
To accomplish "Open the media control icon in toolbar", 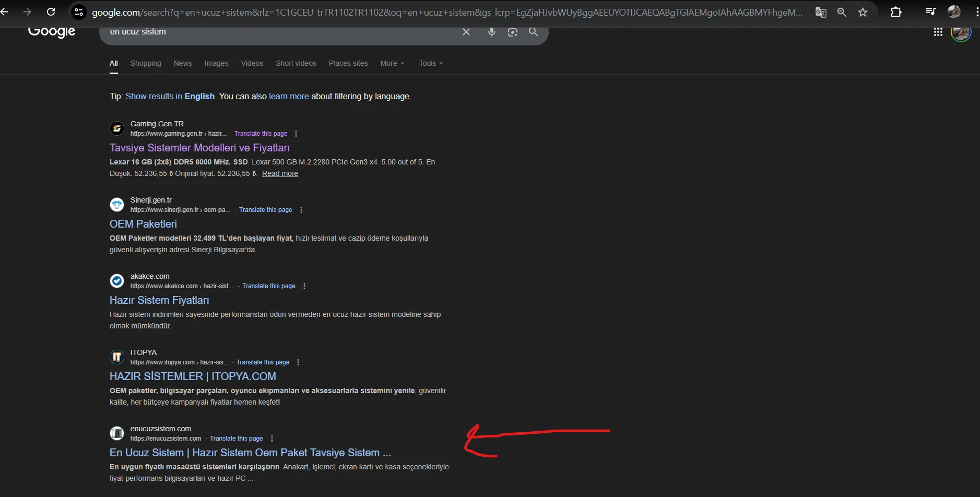I will (x=930, y=11).
